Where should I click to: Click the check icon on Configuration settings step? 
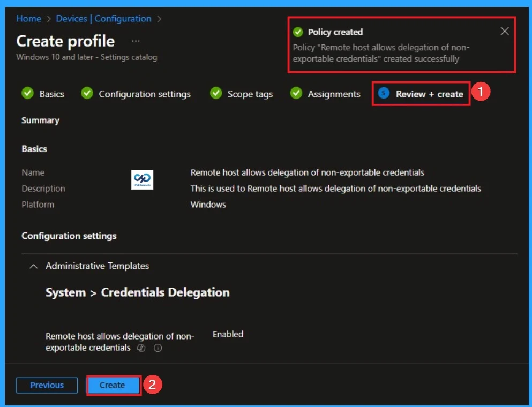(x=88, y=94)
